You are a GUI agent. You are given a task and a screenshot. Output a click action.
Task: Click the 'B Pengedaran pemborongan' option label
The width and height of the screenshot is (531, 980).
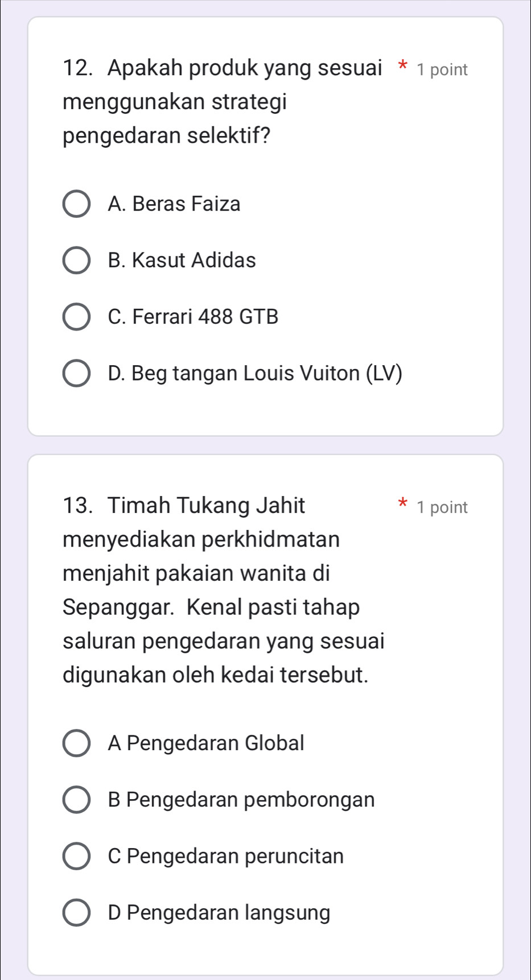point(241,800)
